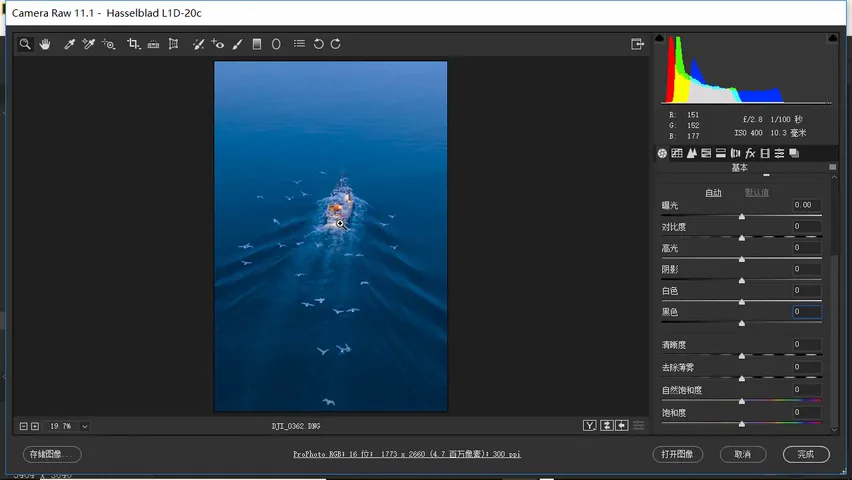
Task: Select the Hand tool
Action: 45,44
